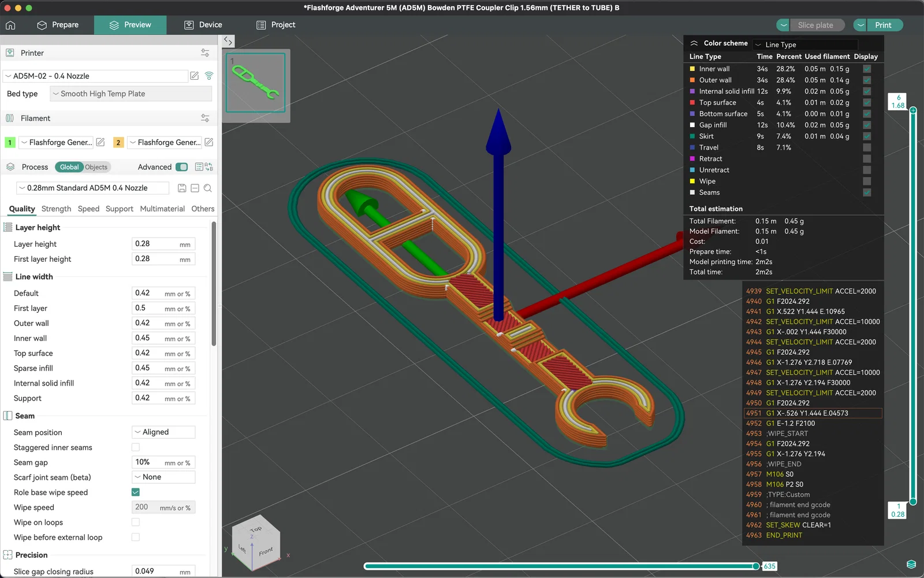This screenshot has height=578, width=924.
Task: Collapse sidebar with the arrow icon
Action: 228,42
